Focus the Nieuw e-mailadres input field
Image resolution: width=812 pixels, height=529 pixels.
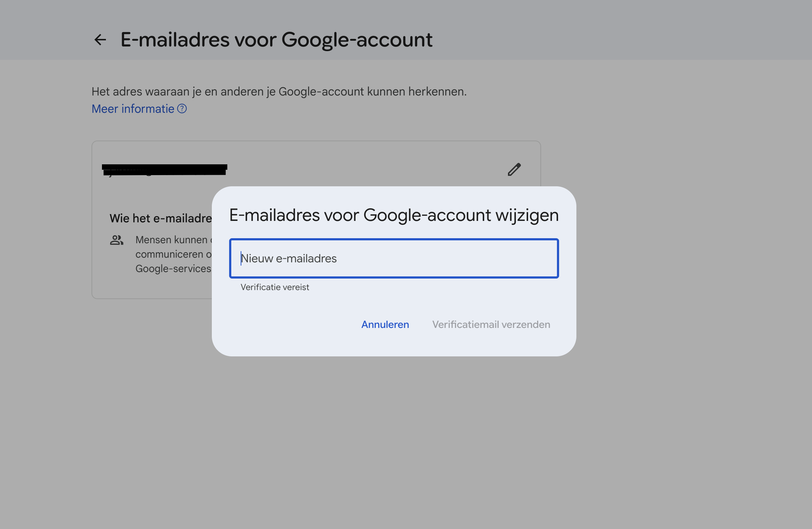(x=394, y=258)
